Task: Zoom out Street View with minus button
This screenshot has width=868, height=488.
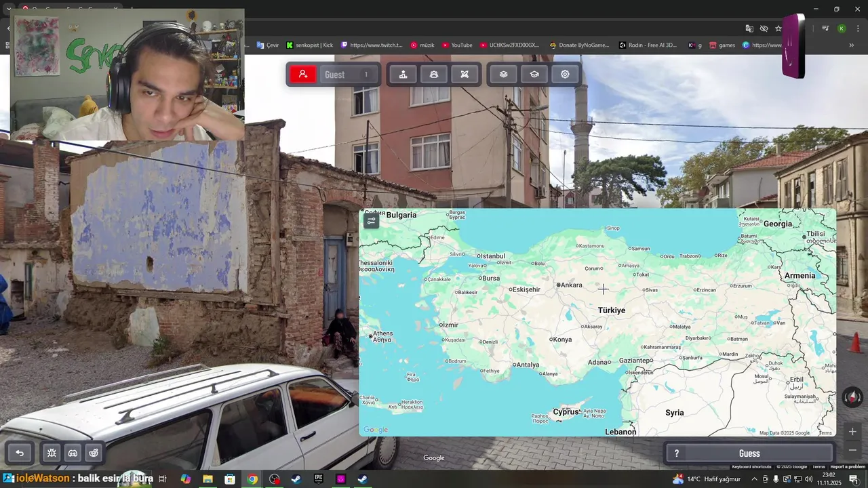Action: (852, 450)
